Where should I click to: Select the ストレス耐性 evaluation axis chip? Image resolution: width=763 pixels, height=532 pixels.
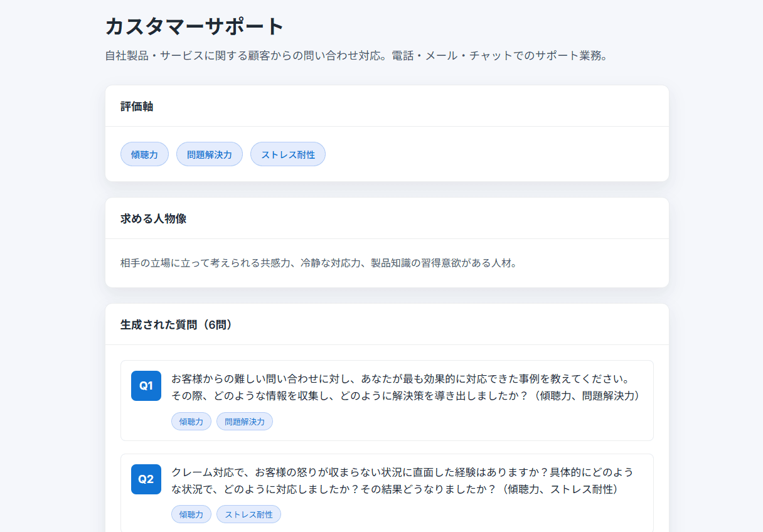(x=287, y=154)
